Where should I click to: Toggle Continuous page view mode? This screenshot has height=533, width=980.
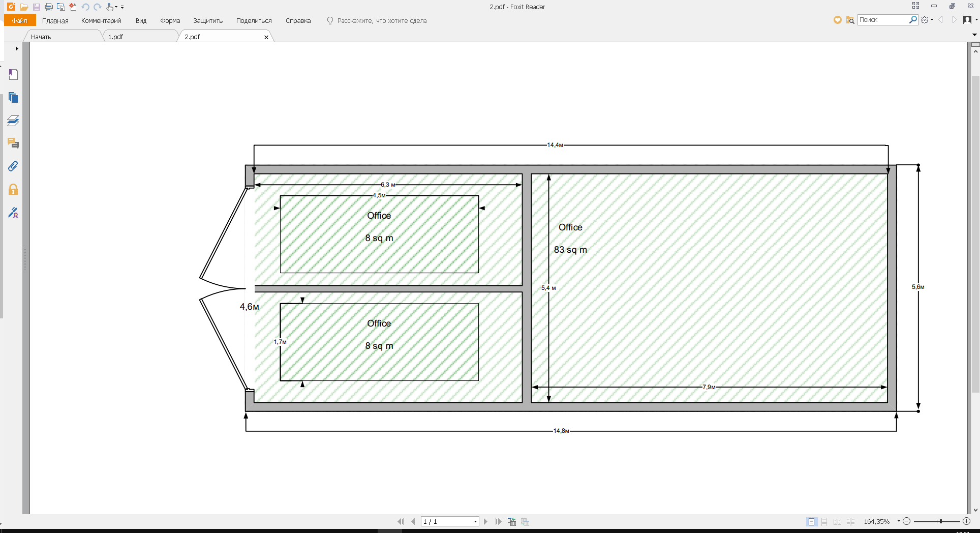pyautogui.click(x=824, y=522)
